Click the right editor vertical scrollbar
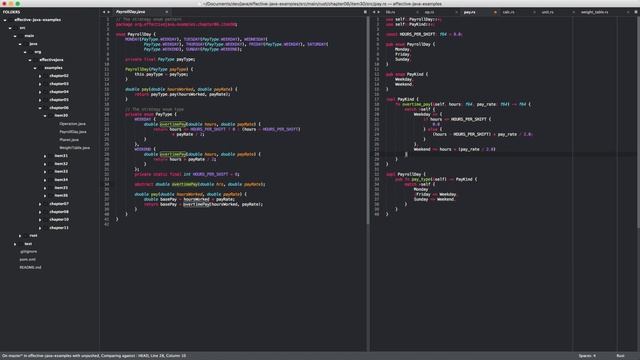This screenshot has width=640, height=360. pyautogui.click(x=638, y=122)
